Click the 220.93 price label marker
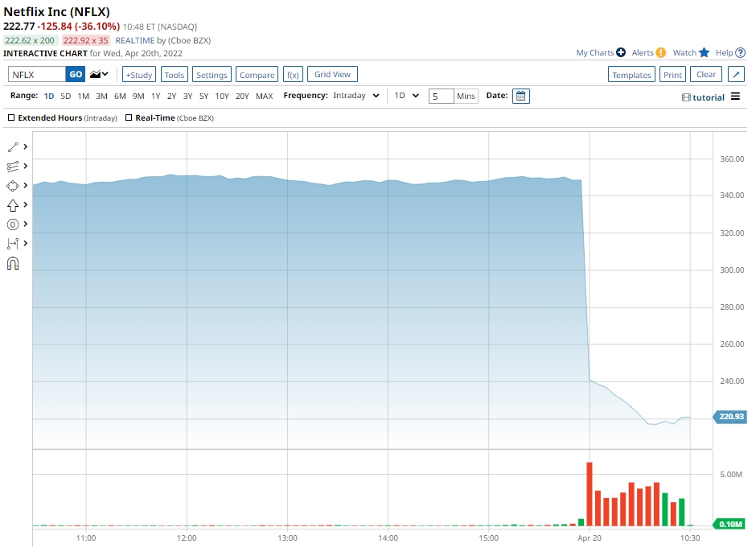Image resolution: width=756 pixels, height=552 pixels. coord(730,416)
